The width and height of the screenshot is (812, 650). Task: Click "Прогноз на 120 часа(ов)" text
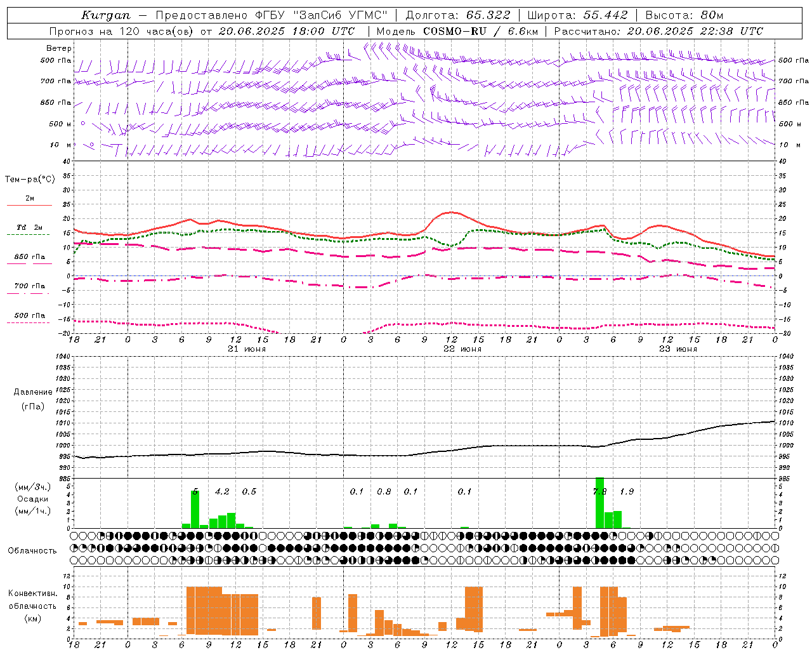coord(122,31)
